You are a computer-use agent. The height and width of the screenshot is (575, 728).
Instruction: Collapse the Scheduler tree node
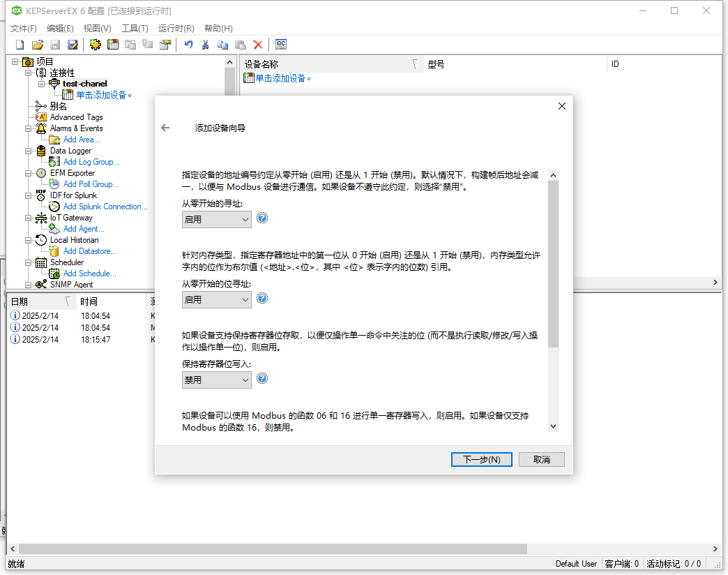29,262
